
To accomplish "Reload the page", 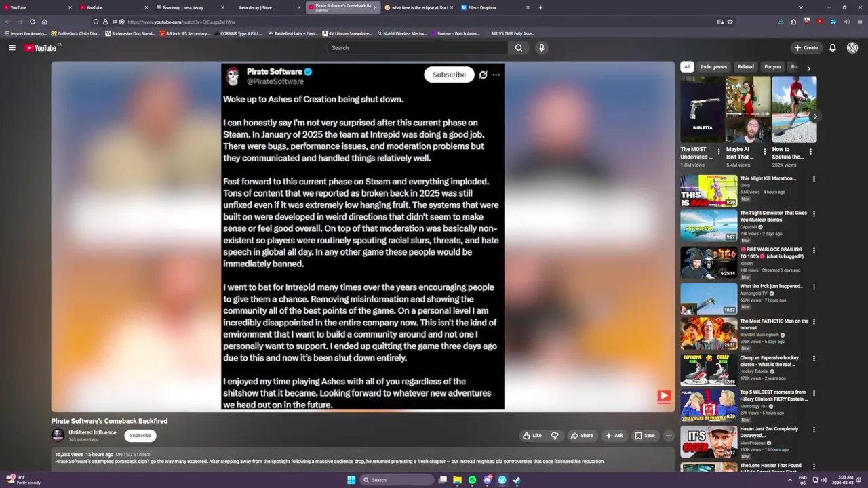I will (x=32, y=22).
